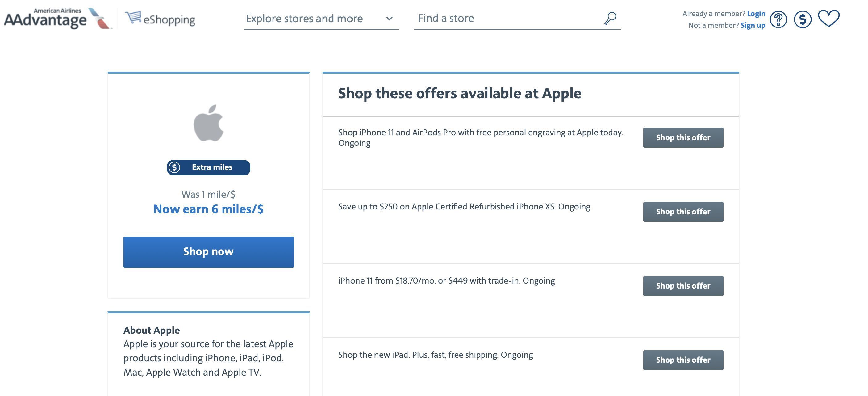Click the heart favorites icon
The image size is (868, 396).
point(828,18)
